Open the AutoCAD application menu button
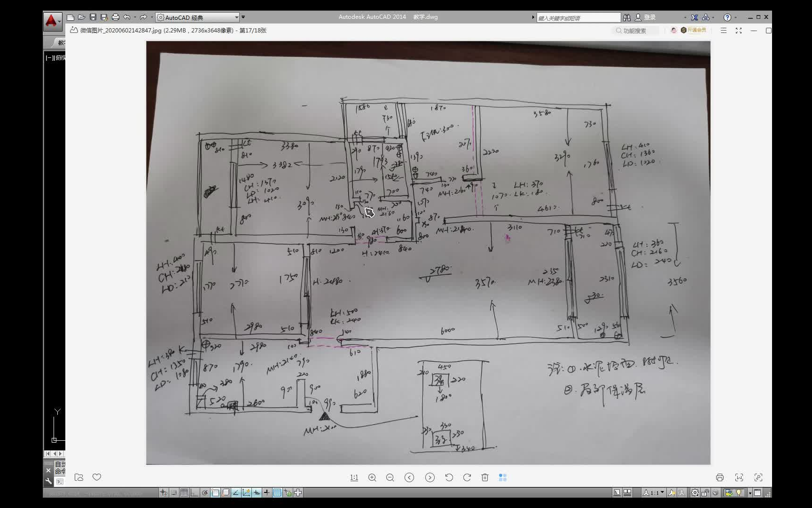 click(x=52, y=21)
